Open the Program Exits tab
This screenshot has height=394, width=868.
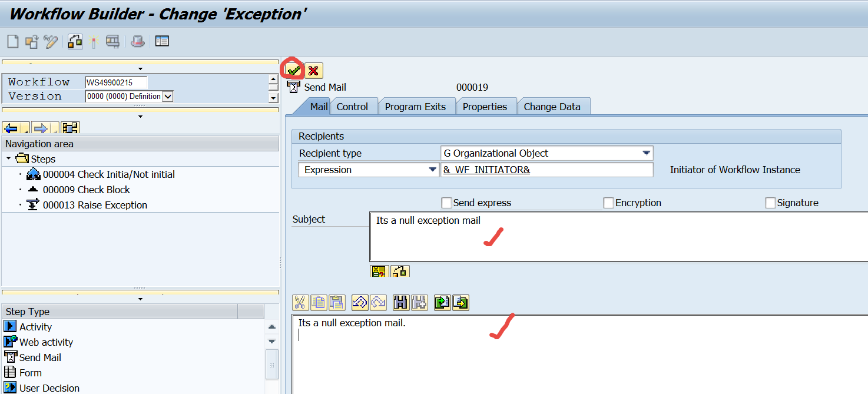tap(417, 106)
